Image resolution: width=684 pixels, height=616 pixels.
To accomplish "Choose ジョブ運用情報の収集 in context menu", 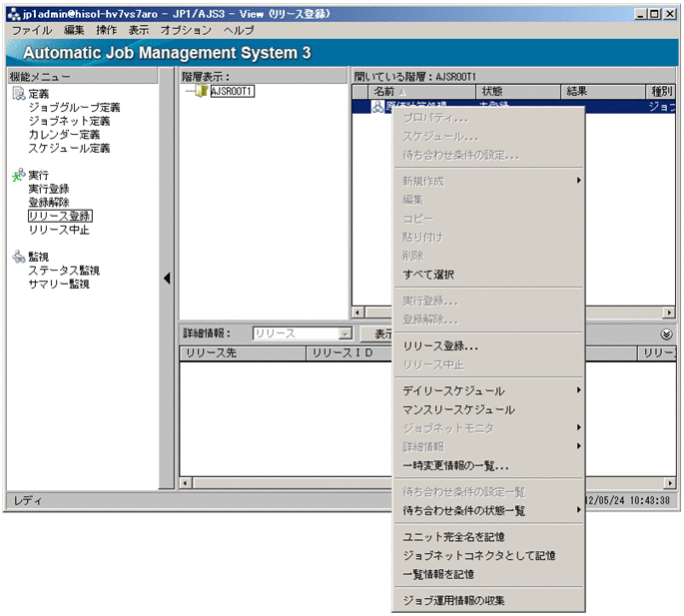I will (488, 600).
